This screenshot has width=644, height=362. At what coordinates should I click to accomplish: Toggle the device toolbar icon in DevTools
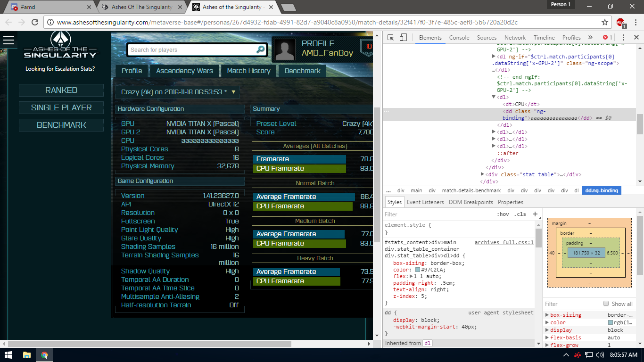pyautogui.click(x=403, y=38)
